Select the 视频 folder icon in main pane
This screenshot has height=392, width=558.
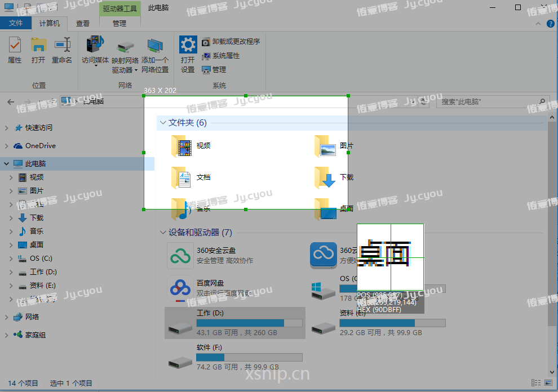[x=181, y=146]
